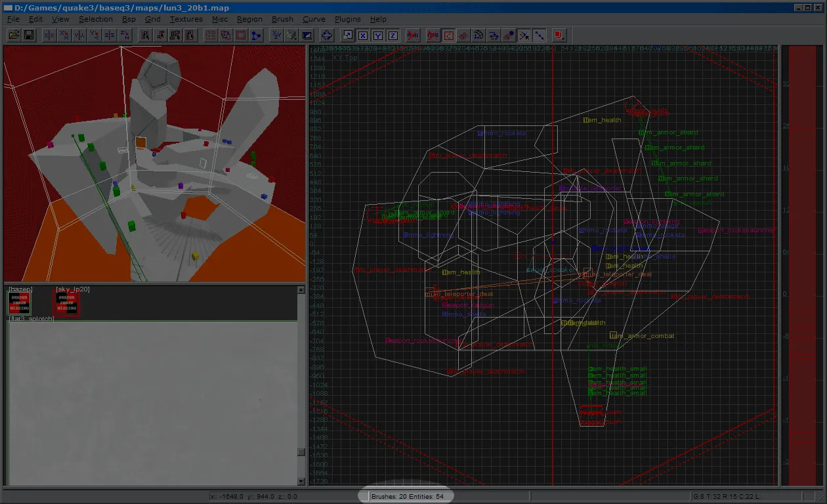Open the Textures menu
This screenshot has height=504, width=827.
point(186,19)
